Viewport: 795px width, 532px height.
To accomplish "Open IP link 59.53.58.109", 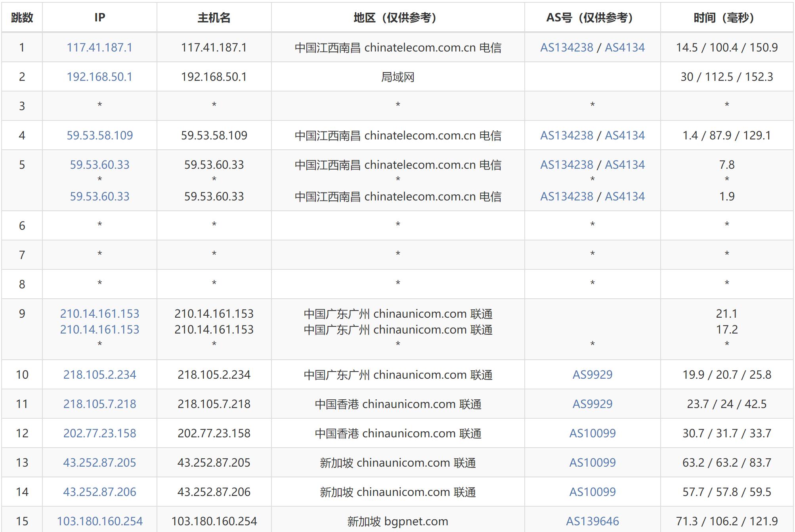I will pyautogui.click(x=99, y=135).
